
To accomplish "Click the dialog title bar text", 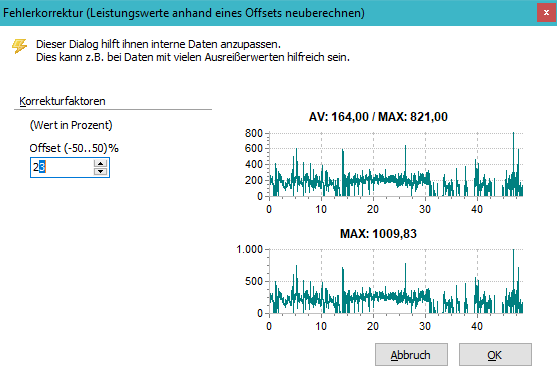I will (184, 13).
